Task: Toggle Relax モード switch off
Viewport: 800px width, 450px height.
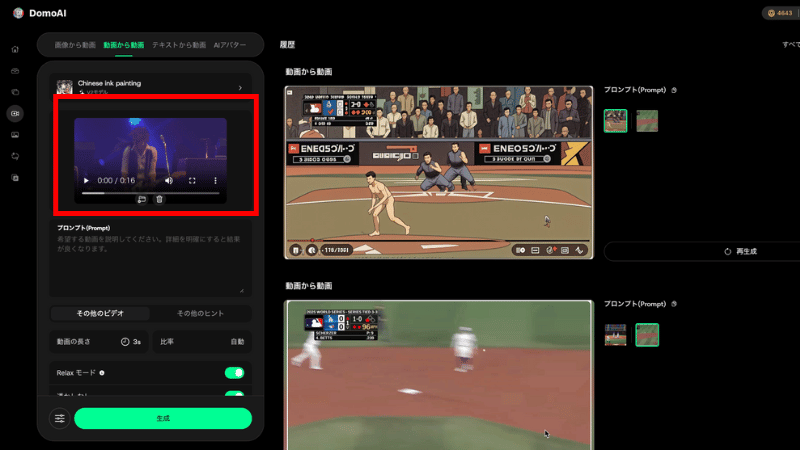Action: click(x=234, y=373)
